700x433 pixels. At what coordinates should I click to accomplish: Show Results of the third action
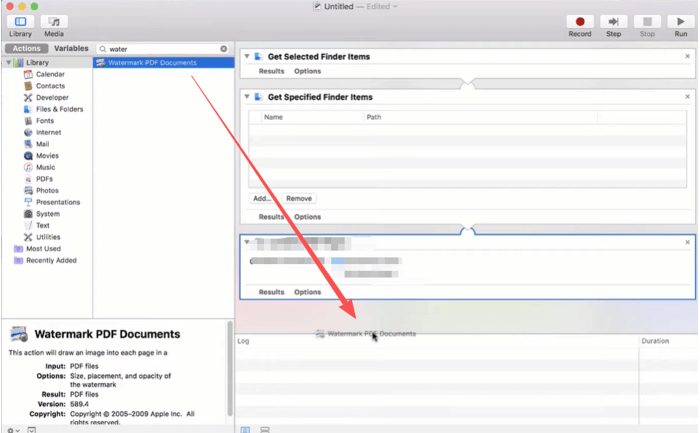(x=271, y=292)
